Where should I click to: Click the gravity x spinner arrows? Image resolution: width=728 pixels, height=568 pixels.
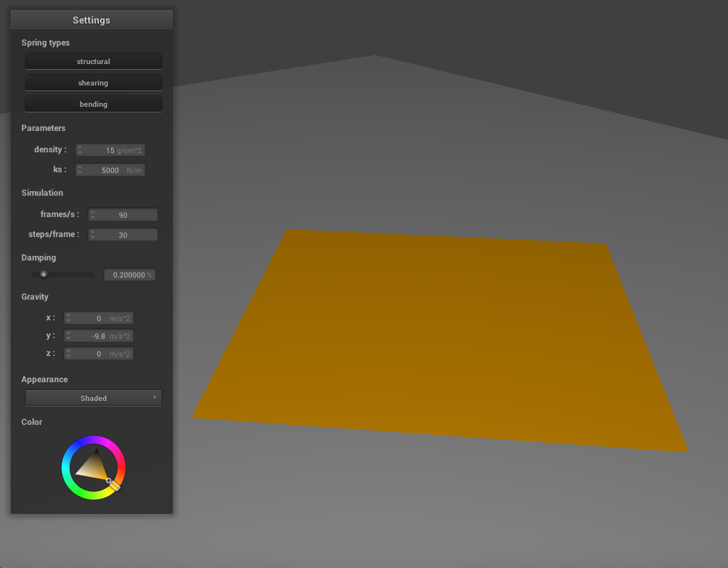coord(68,318)
